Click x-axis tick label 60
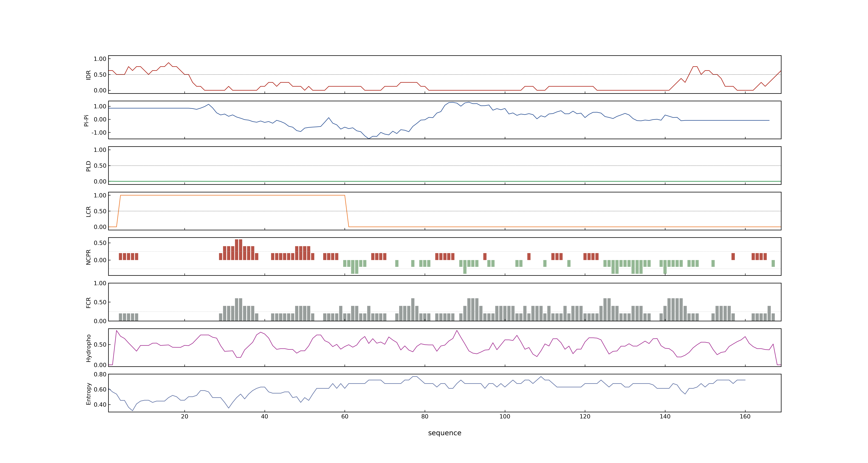The height and width of the screenshot is (463, 868). tap(345, 416)
